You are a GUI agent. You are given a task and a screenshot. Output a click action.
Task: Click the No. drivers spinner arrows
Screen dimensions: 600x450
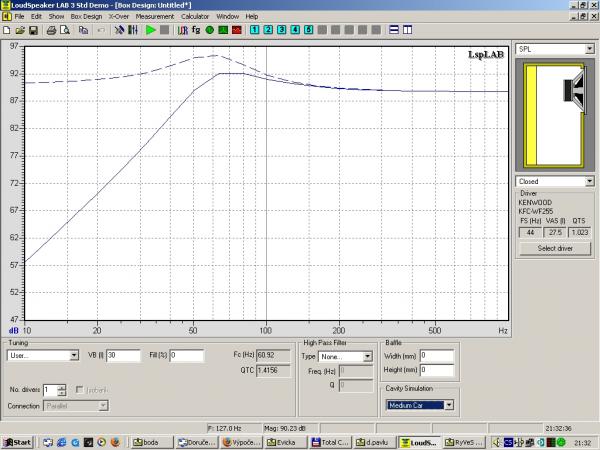click(x=62, y=389)
